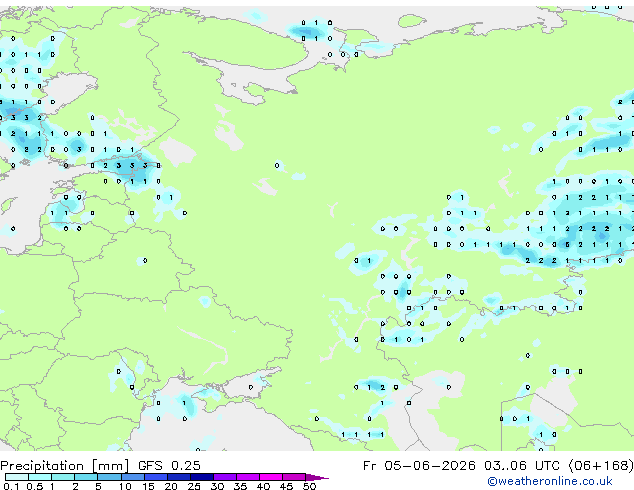Click the 15–20 mm legend swatch

point(155,477)
